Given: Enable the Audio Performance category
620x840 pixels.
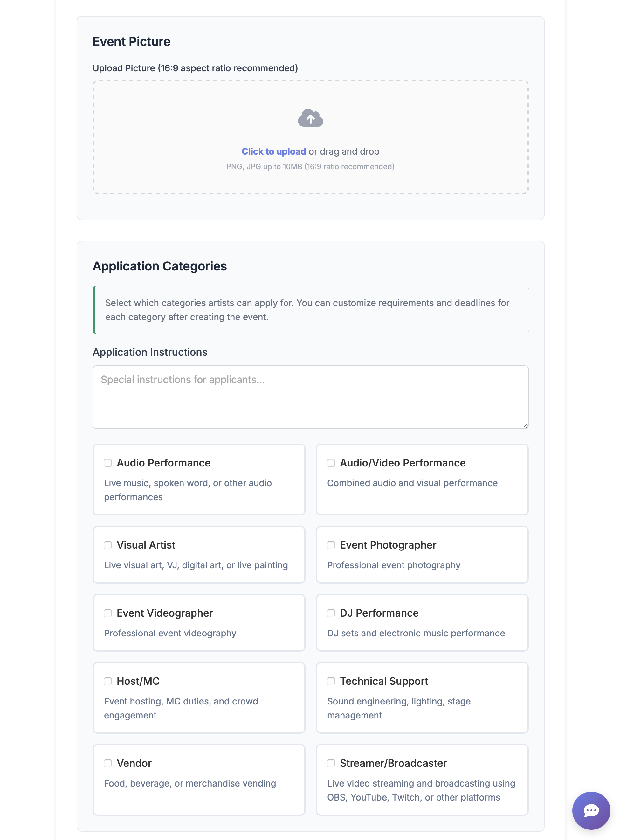Looking at the screenshot, I should [108, 463].
